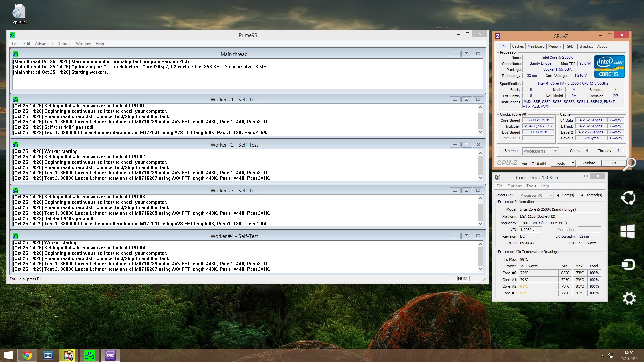This screenshot has height=362, width=644.
Task: Select the CPU-Z CPU tab
Action: point(503,46)
